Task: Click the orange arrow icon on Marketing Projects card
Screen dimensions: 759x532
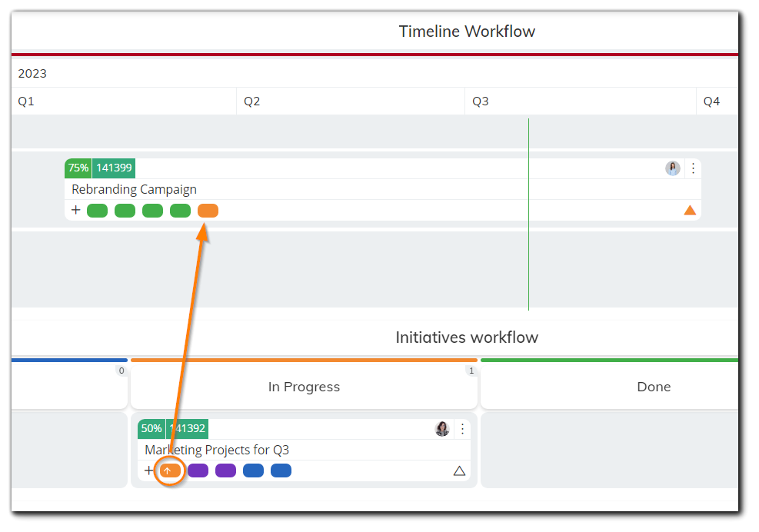Action: [x=169, y=470]
